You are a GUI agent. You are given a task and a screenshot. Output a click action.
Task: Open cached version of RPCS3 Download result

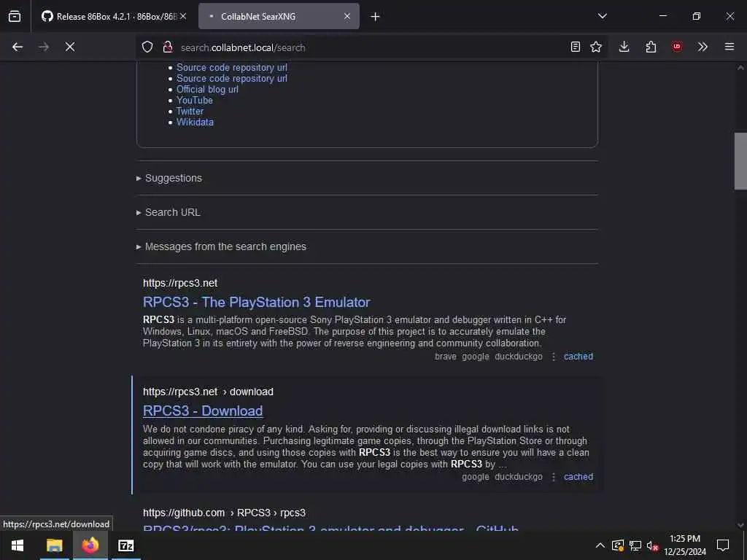point(578,477)
